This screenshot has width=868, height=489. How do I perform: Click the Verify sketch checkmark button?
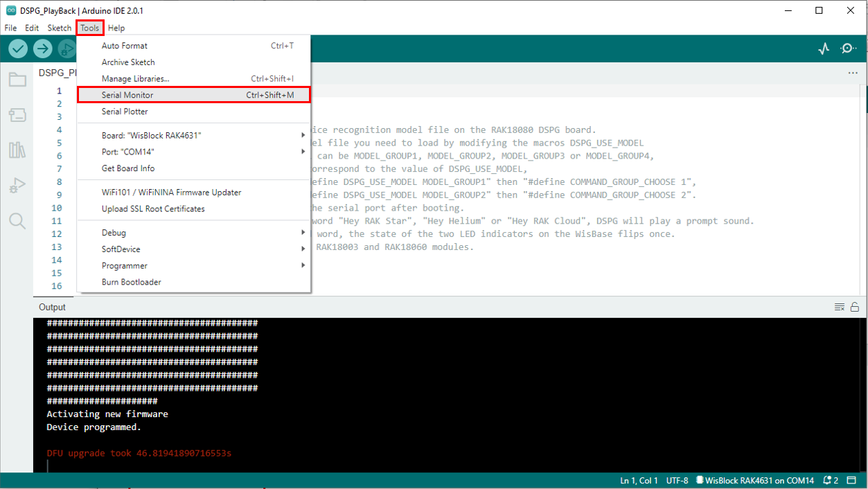[18, 48]
